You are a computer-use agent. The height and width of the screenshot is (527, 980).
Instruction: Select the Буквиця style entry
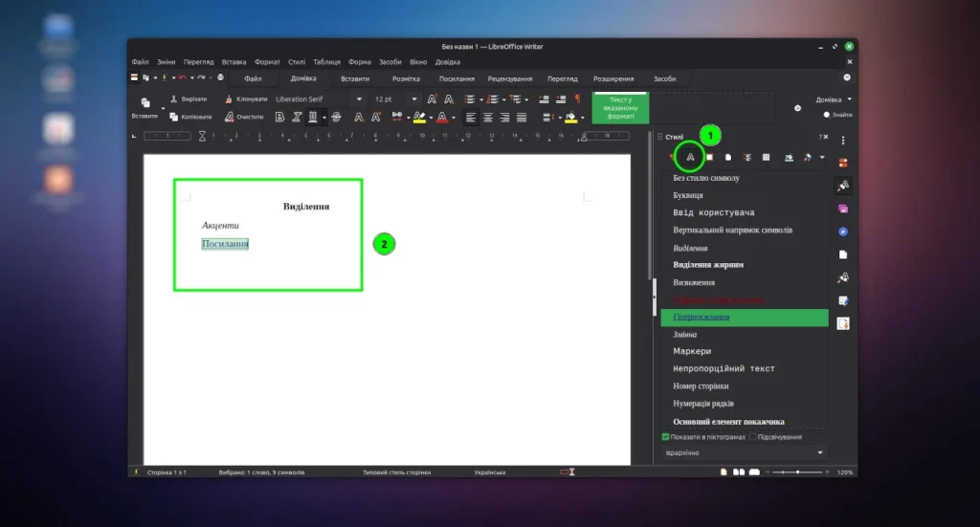pos(745,195)
